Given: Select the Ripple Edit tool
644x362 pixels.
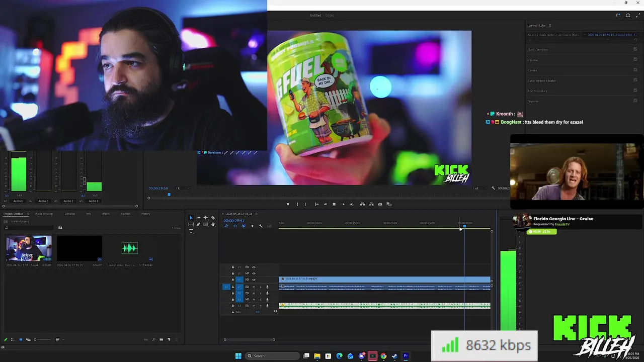Looking at the screenshot, I should pyautogui.click(x=206, y=218).
